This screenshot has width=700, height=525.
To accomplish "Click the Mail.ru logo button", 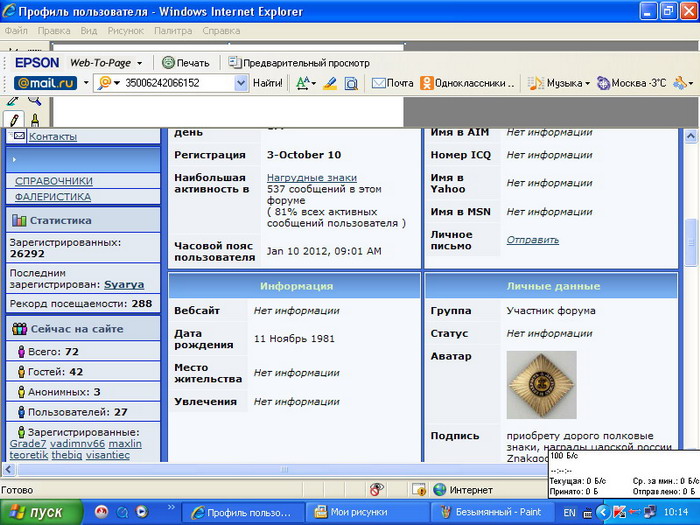I will (x=44, y=83).
